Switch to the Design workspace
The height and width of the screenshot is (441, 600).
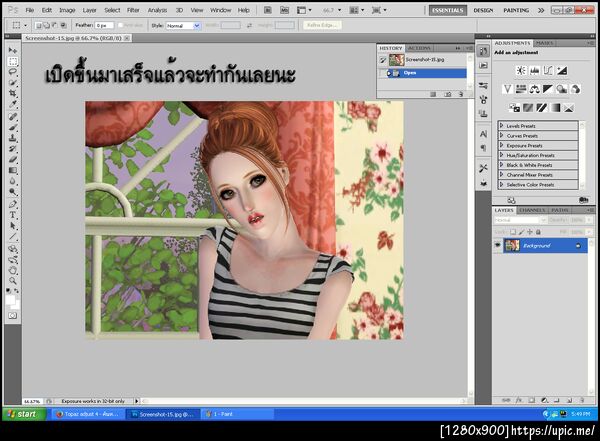tap(483, 10)
